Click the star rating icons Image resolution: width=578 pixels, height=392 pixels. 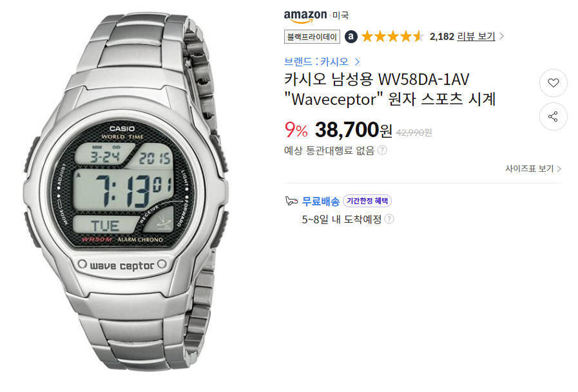392,37
